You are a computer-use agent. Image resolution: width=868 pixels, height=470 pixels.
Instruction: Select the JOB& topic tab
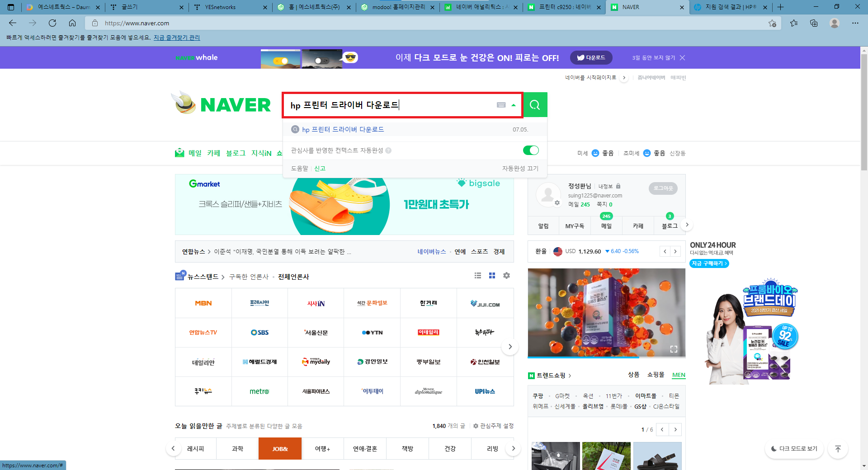(280, 449)
